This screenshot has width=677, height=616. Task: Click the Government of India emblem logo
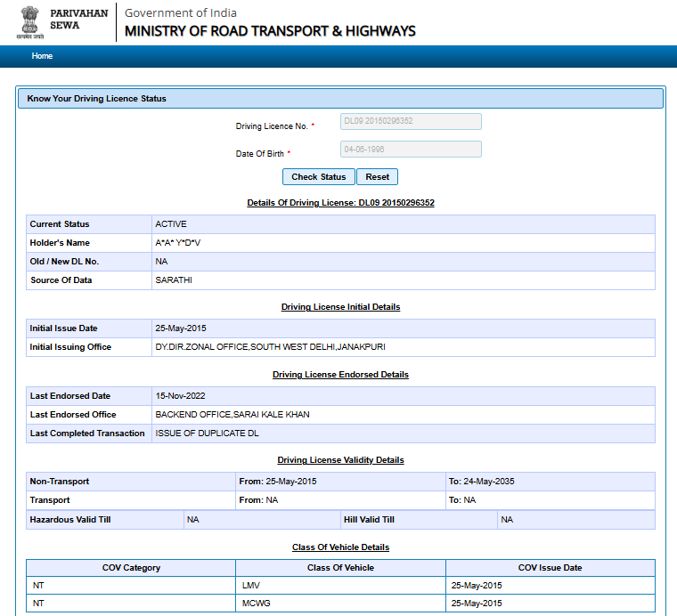(30, 21)
